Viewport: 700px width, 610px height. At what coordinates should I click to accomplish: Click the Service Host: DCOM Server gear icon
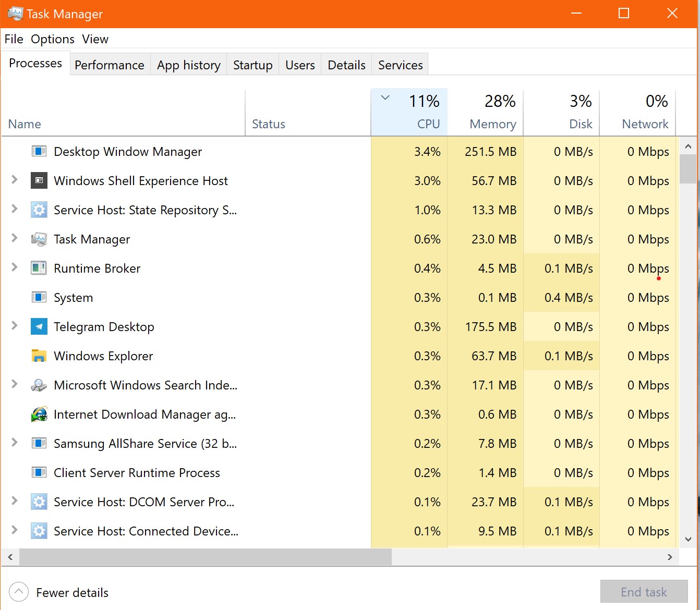point(39,502)
